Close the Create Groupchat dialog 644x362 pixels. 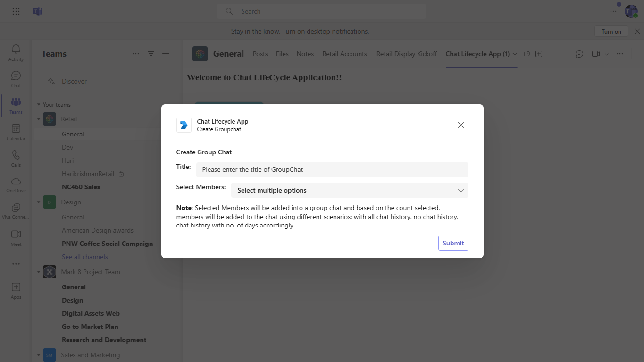point(461,125)
